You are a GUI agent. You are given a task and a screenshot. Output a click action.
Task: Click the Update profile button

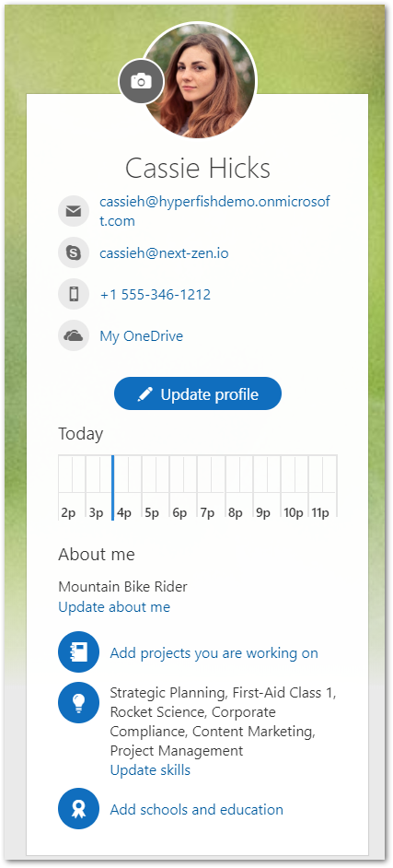198,393
